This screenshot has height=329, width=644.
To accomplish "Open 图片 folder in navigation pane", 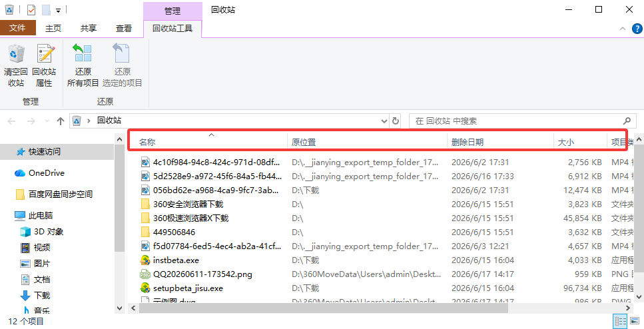I will coord(35,263).
